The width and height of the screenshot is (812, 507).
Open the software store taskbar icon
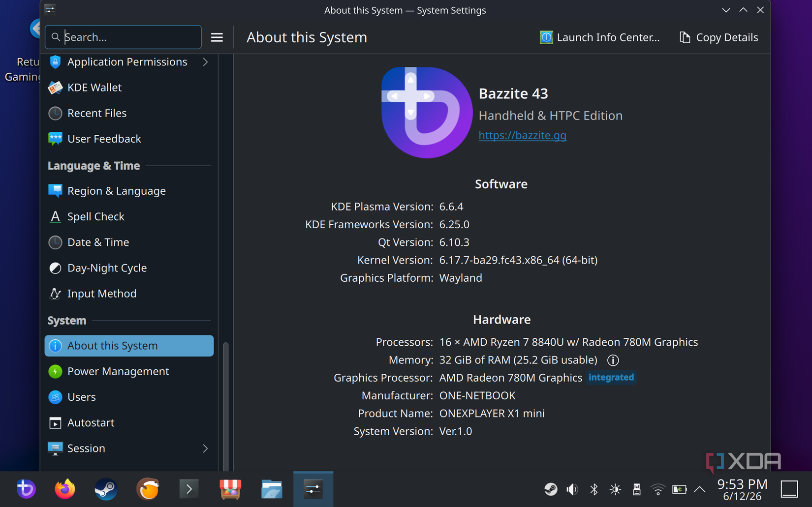(230, 489)
